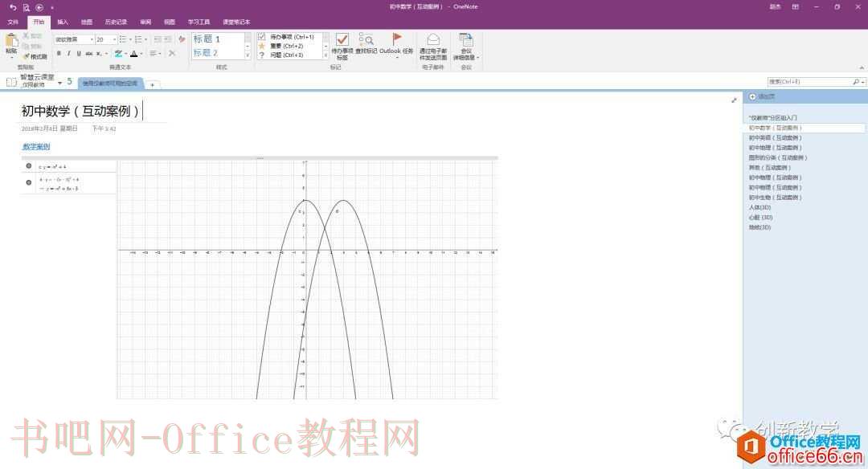Click the new section plus tab
This screenshot has width=868, height=469.
[x=152, y=84]
